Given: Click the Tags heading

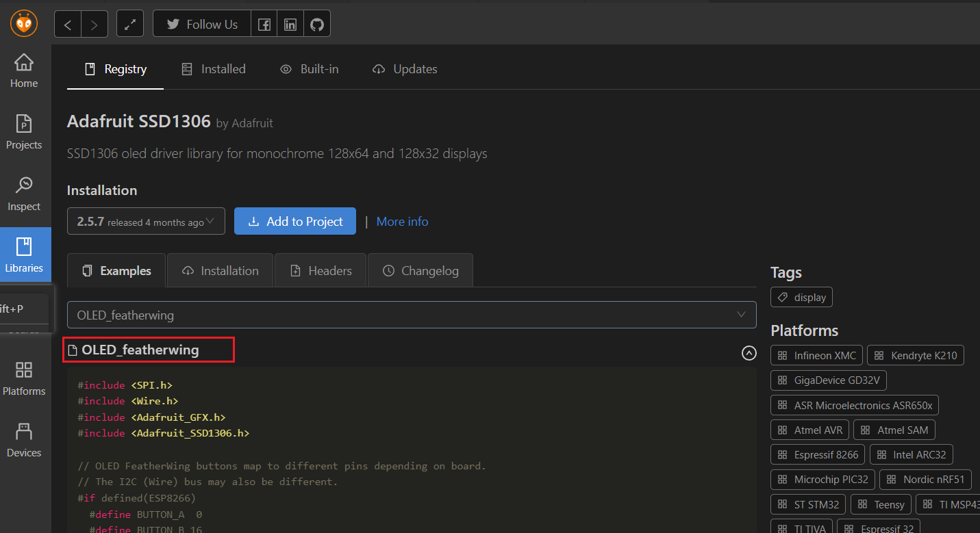Looking at the screenshot, I should (786, 272).
